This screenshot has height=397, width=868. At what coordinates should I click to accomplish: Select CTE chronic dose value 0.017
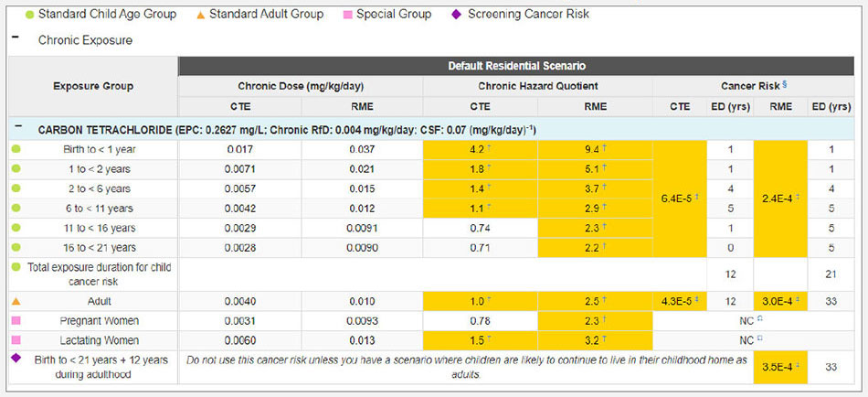tap(239, 150)
